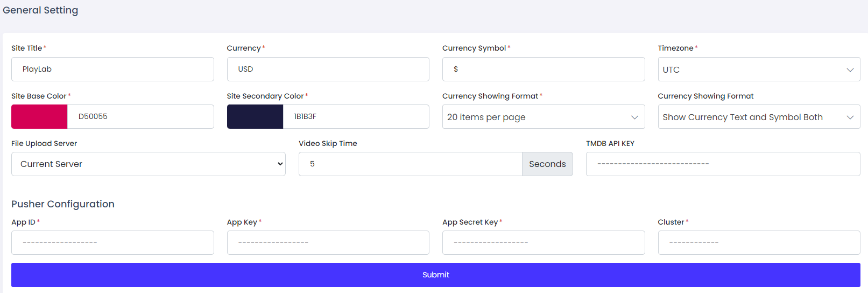Image resolution: width=868 pixels, height=293 pixels.
Task: Expand the 20 items per page dropdown
Action: [544, 117]
